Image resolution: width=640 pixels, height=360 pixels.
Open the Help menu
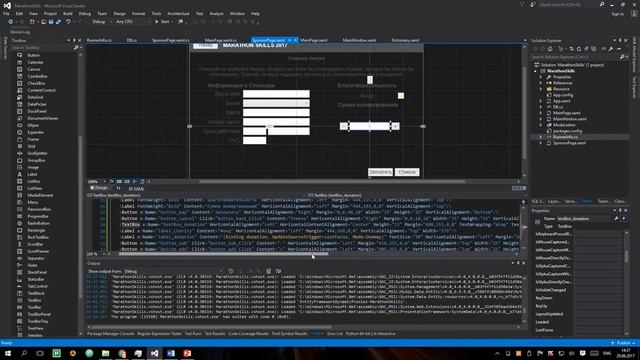(x=255, y=13)
